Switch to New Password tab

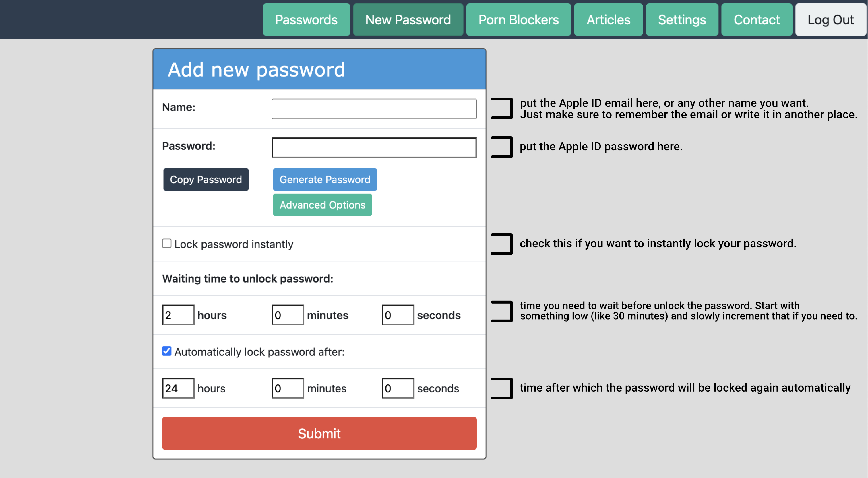(x=408, y=20)
